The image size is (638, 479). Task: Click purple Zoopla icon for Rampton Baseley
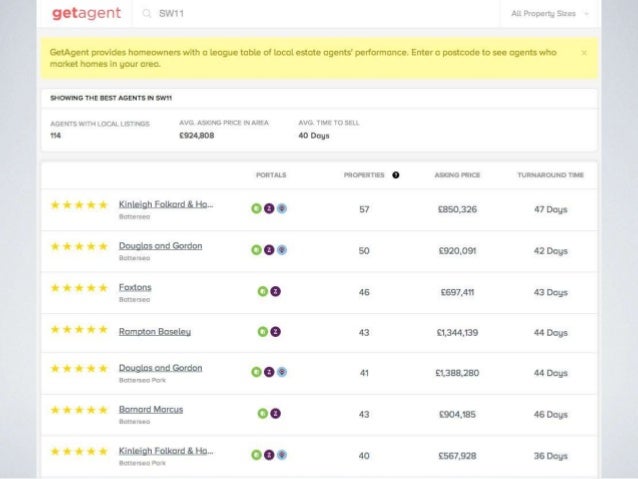pyautogui.click(x=275, y=331)
